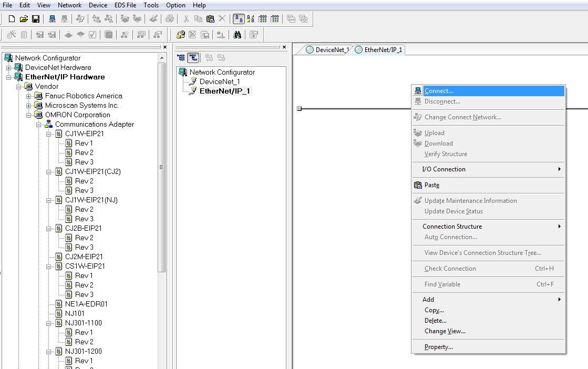Open the I/O Connection submenu
This screenshot has height=369, width=588.
[488, 169]
